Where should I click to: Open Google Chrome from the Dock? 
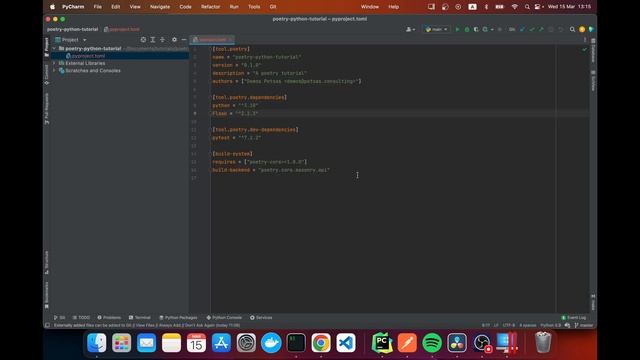(x=321, y=342)
